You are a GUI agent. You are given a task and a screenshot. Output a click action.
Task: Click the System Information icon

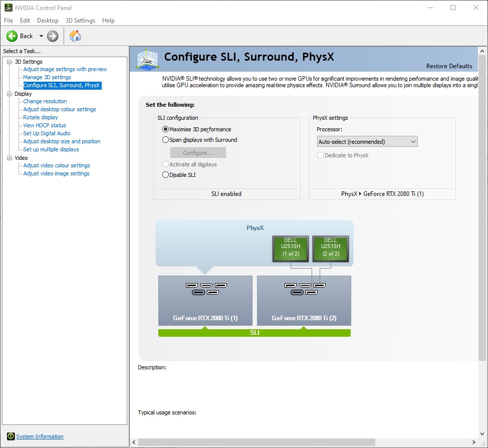tap(11, 436)
